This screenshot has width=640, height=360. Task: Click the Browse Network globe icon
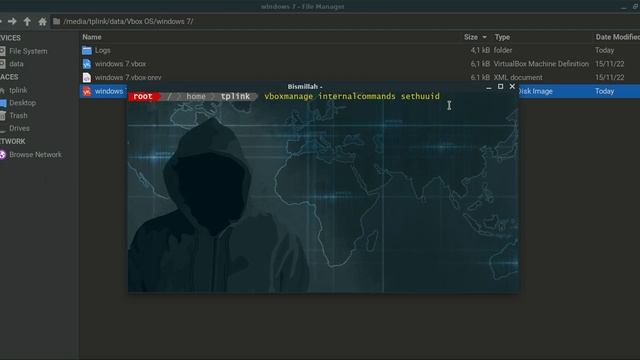(x=3, y=154)
